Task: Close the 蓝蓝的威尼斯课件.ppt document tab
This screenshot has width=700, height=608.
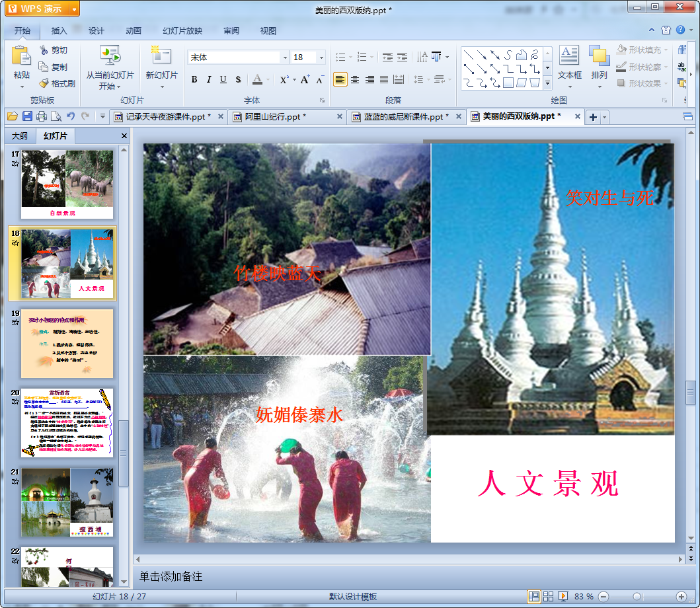Action: click(459, 116)
